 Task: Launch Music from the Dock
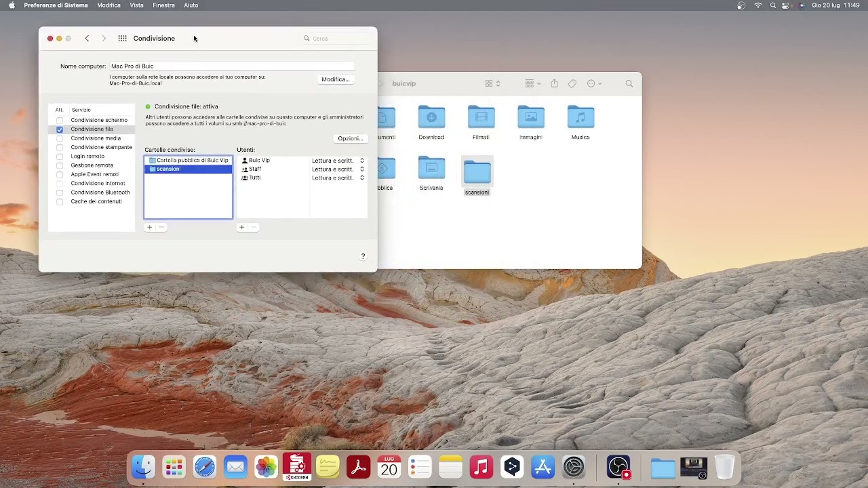coord(481,467)
